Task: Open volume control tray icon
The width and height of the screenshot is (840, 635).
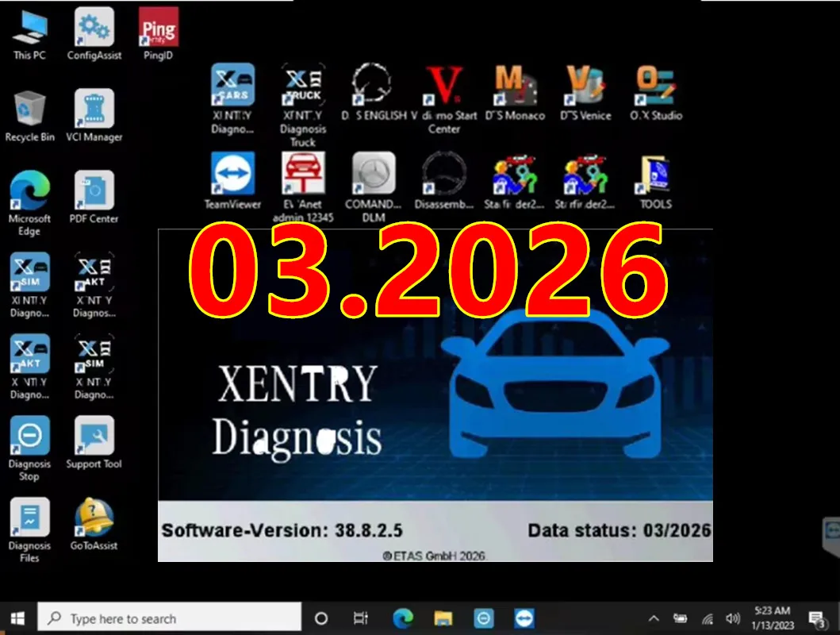Action: pyautogui.click(x=732, y=619)
